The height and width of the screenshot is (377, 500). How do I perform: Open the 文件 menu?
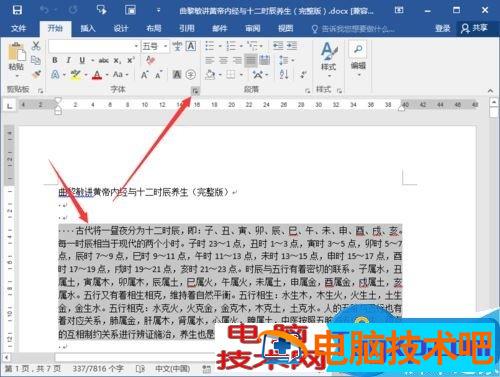tap(18, 28)
